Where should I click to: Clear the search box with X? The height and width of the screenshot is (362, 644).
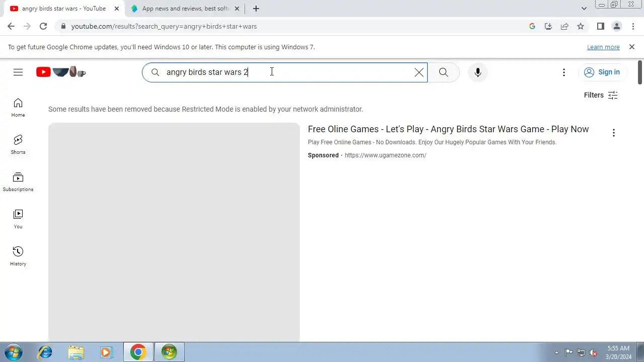pos(419,72)
